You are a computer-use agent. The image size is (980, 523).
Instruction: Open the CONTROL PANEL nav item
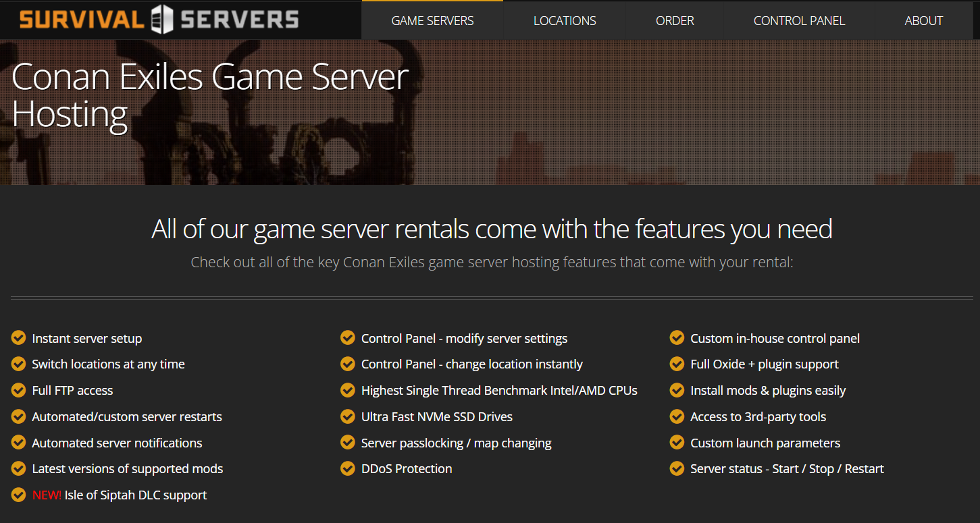799,21
